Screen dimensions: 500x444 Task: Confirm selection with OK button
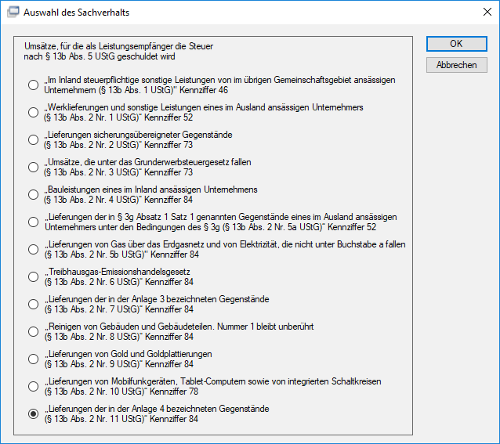pos(456,44)
